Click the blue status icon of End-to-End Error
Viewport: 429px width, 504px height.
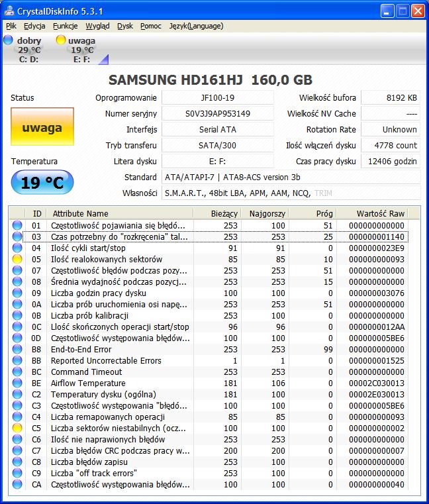click(x=17, y=349)
